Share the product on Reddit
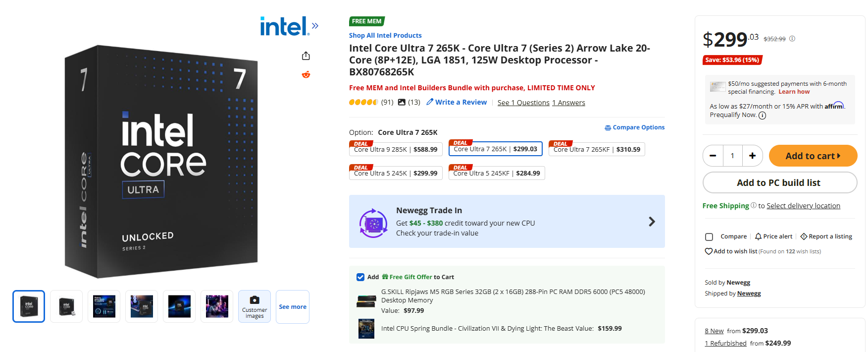The height and width of the screenshot is (352, 868). (306, 74)
